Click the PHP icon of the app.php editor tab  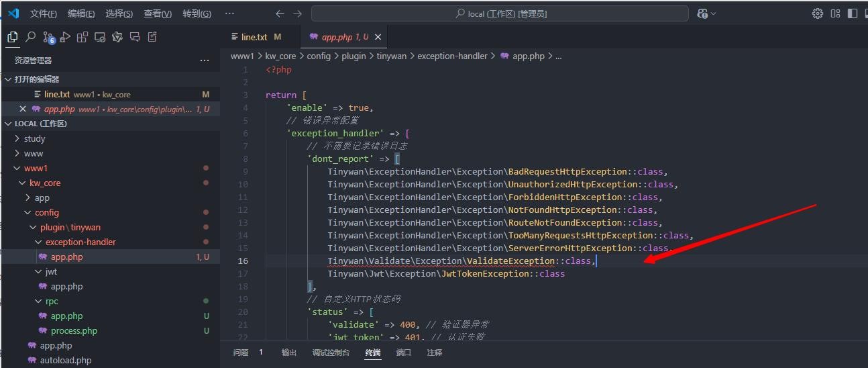tap(314, 38)
